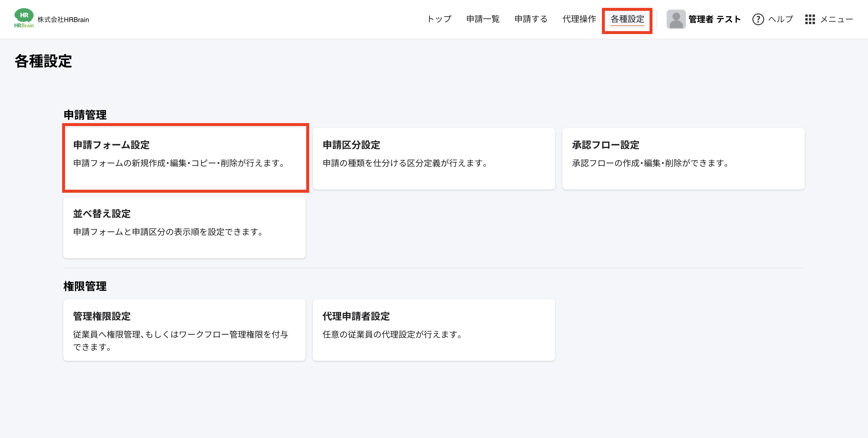Click the admin user avatar icon
Screen dimensions: 868x438
[x=676, y=19]
